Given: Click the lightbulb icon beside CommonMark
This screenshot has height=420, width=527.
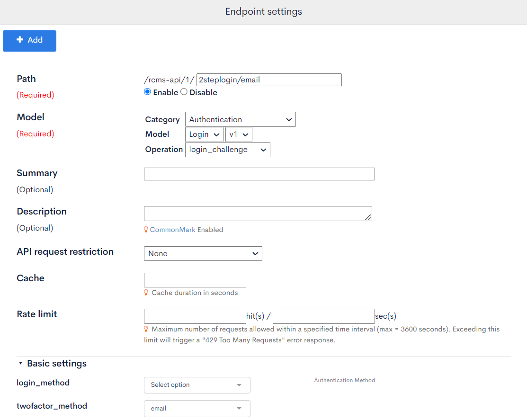Looking at the screenshot, I should [146, 230].
